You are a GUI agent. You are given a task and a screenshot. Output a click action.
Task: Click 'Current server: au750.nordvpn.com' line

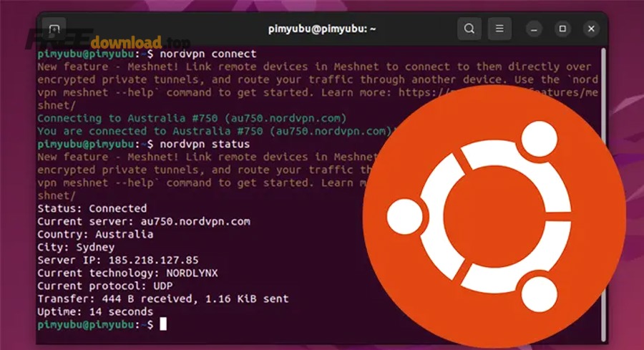144,221
